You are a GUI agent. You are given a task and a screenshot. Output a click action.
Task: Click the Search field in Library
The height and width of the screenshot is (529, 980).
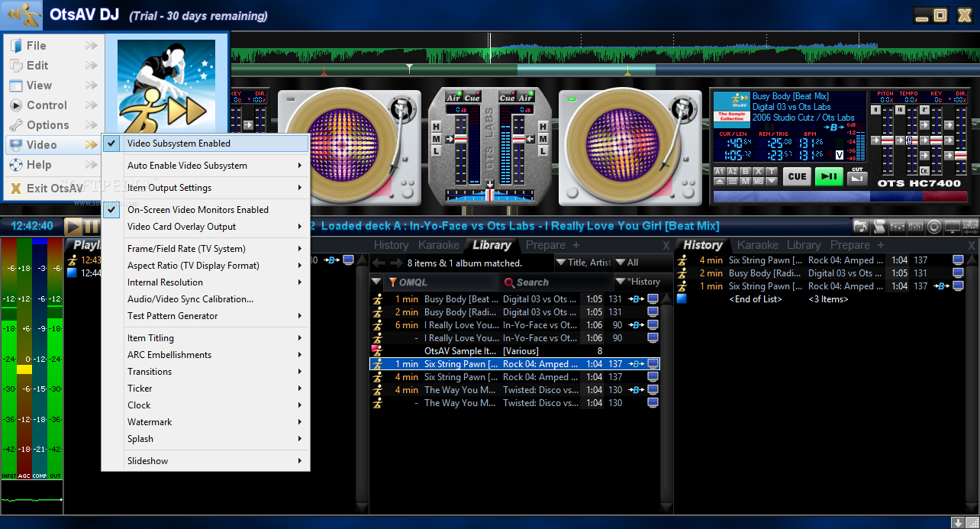pos(556,282)
